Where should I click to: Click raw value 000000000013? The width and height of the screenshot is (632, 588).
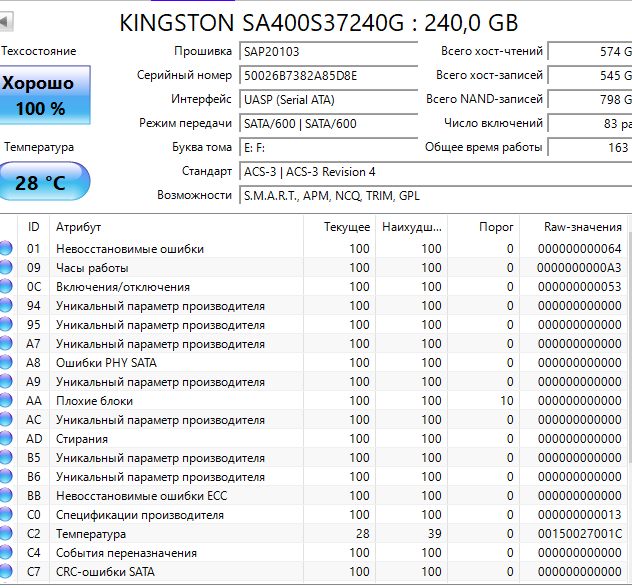click(x=580, y=515)
